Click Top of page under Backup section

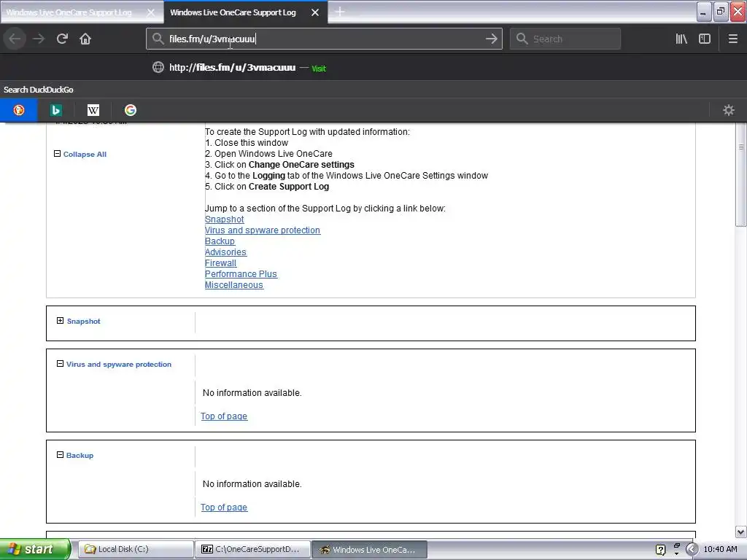pyautogui.click(x=224, y=507)
